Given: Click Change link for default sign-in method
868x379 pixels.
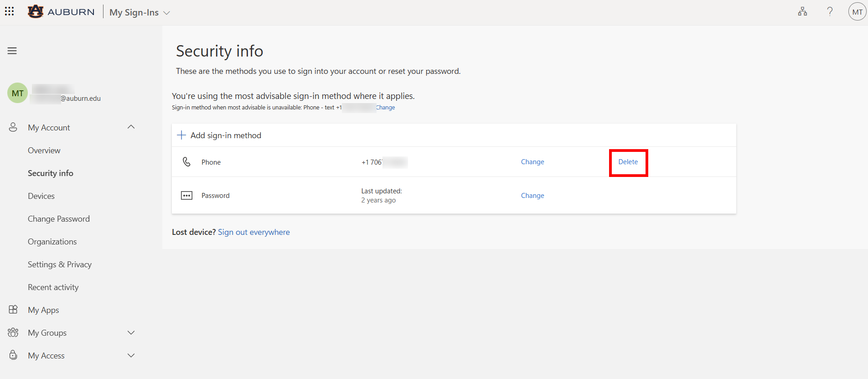Looking at the screenshot, I should [386, 108].
